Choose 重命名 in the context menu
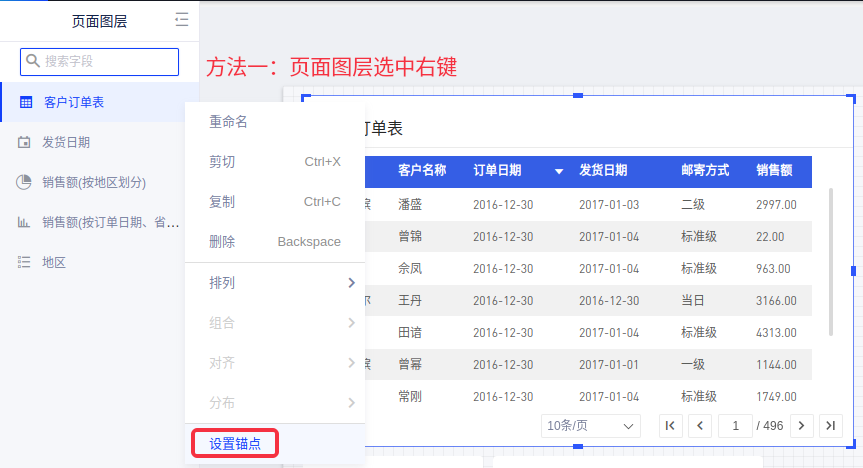 [228, 122]
